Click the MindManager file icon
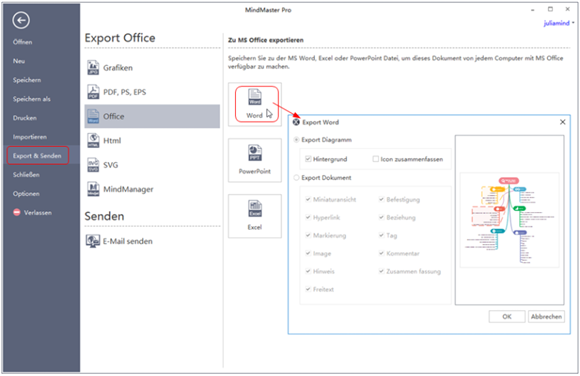Viewport: 580px width, 376px height. click(93, 189)
